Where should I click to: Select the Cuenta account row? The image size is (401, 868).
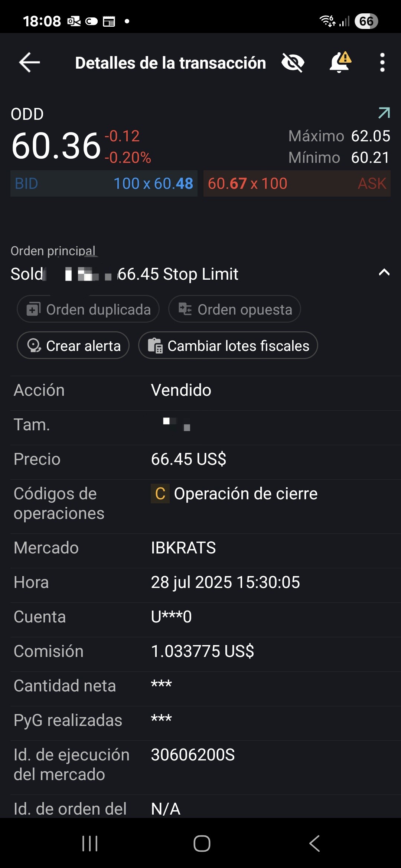200,617
